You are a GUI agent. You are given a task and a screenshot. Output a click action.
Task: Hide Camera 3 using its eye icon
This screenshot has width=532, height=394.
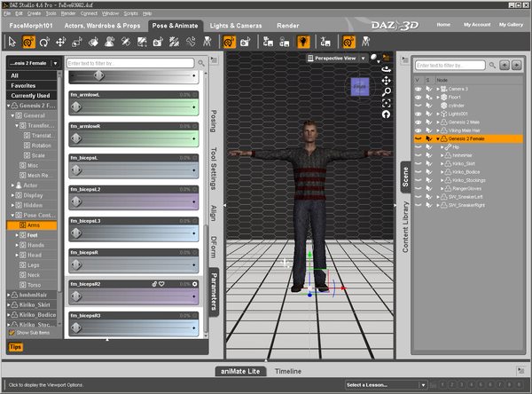click(419, 89)
